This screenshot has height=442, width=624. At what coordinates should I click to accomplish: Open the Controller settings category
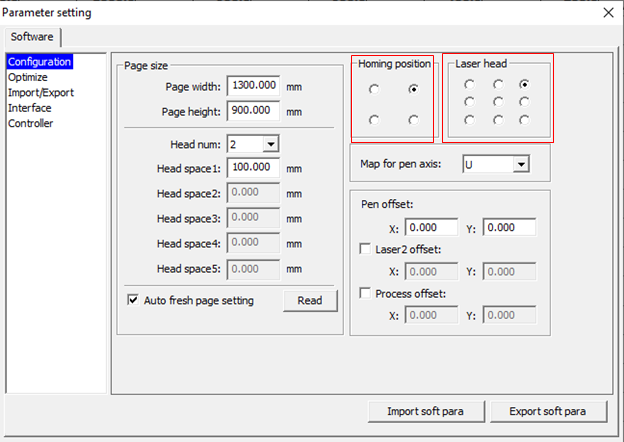click(x=30, y=123)
